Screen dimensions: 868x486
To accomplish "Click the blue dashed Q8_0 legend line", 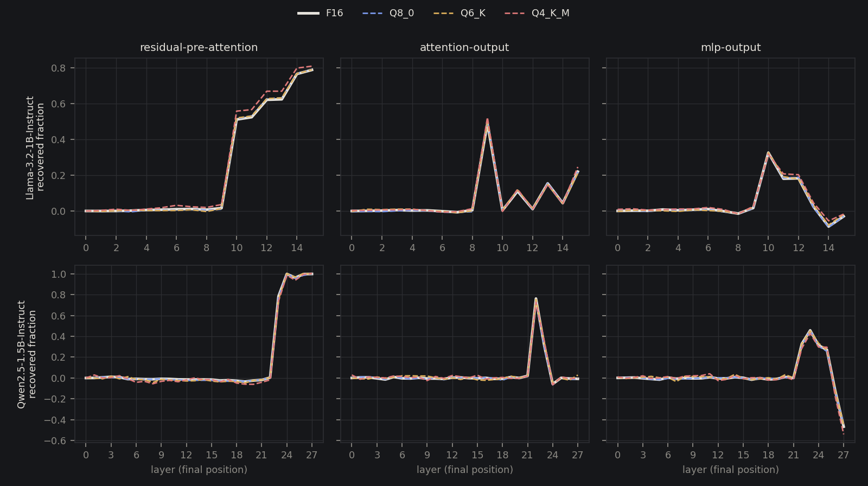I will [372, 13].
